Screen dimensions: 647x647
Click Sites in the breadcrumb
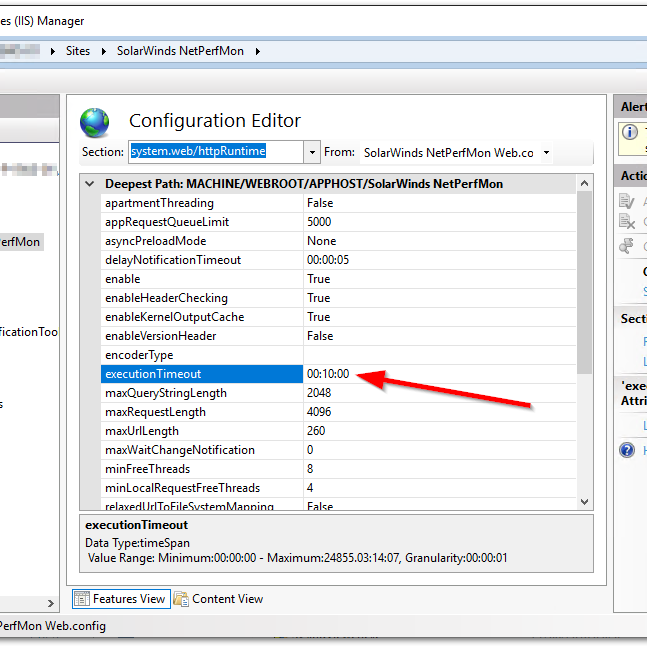78,51
